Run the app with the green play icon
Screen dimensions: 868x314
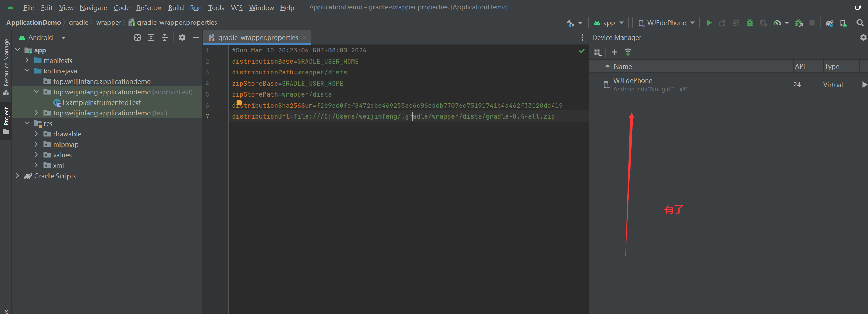click(709, 23)
